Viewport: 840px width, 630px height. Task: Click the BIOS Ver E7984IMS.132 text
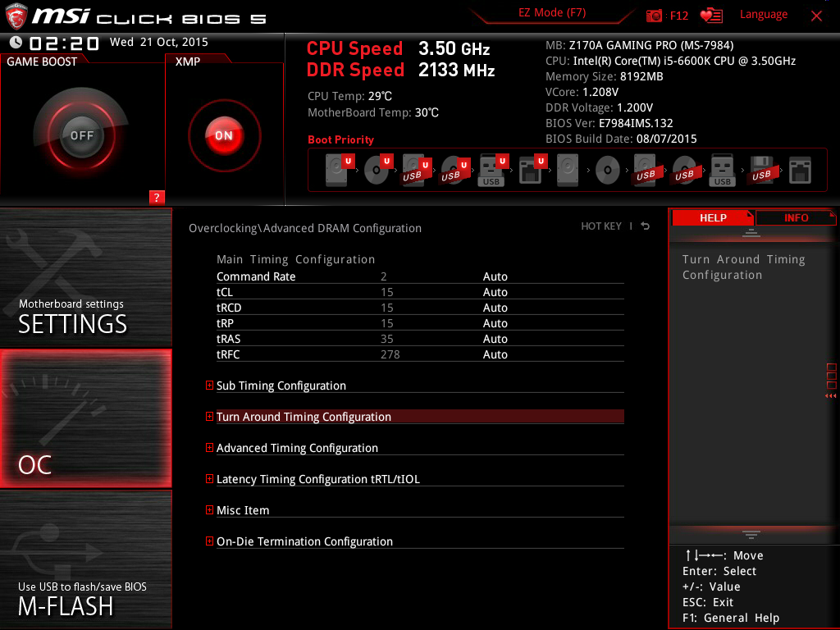click(609, 123)
